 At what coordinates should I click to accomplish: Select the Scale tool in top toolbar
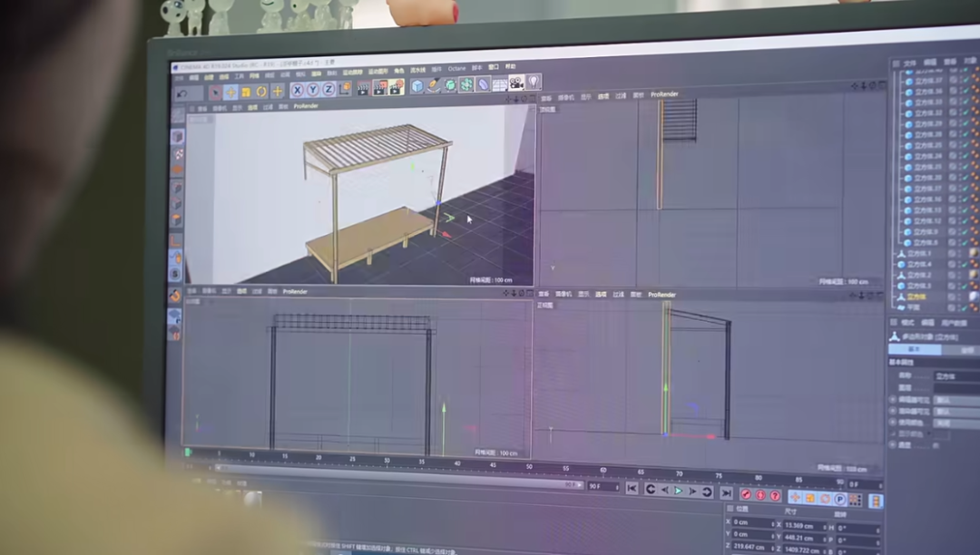tap(246, 92)
